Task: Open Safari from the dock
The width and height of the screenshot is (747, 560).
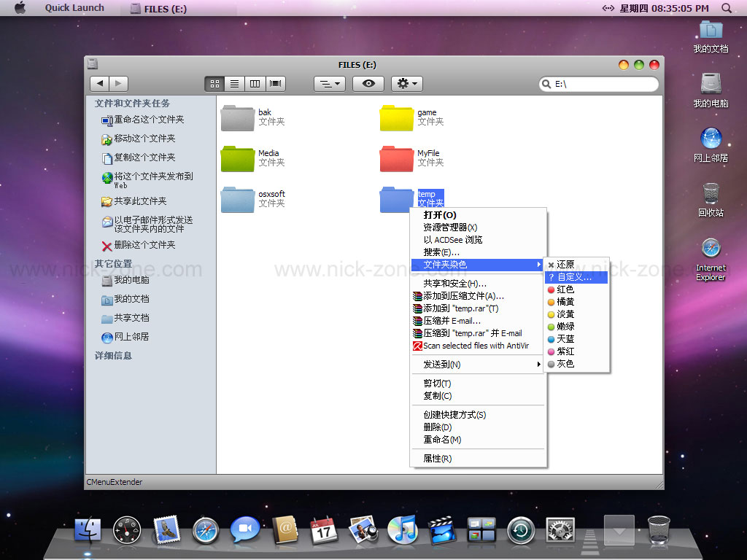Action: point(206,530)
